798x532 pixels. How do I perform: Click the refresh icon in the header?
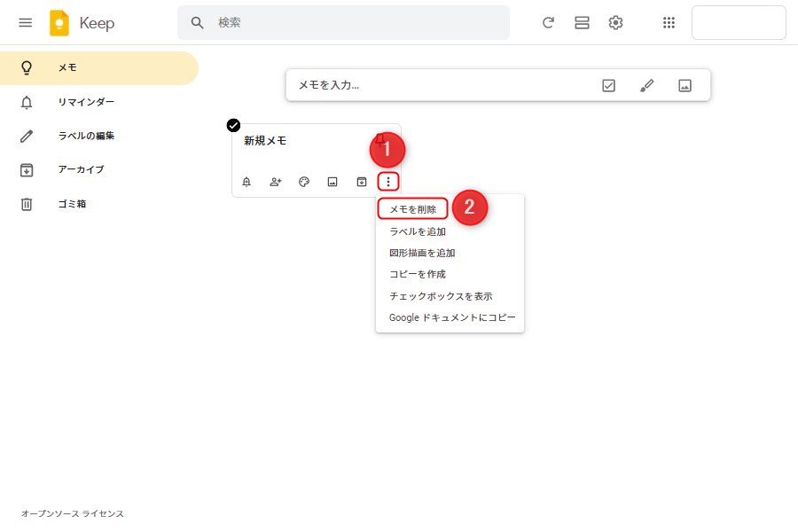pos(548,23)
